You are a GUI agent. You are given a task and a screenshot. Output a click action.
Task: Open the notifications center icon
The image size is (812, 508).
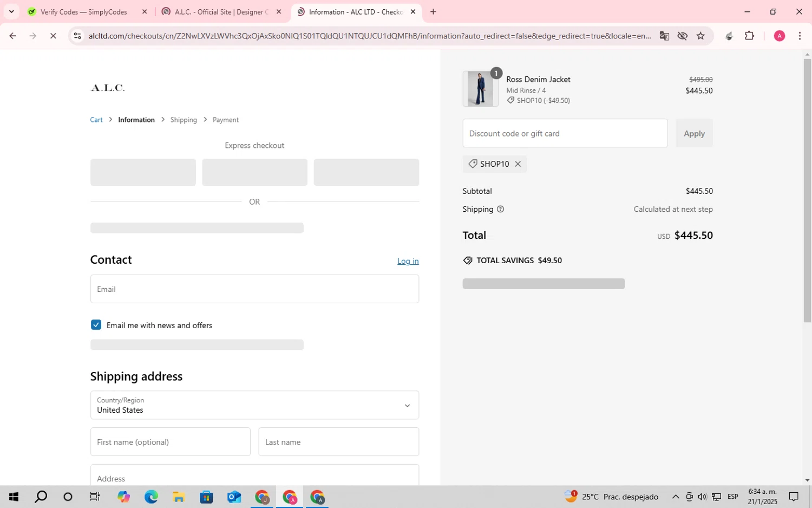click(794, 497)
